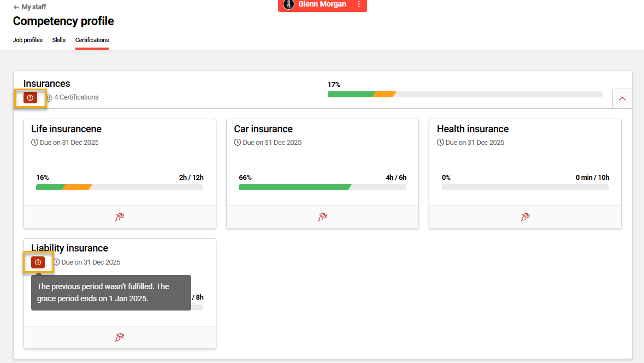Switch to the Skills tab
The image size is (644, 363).
coord(59,40)
